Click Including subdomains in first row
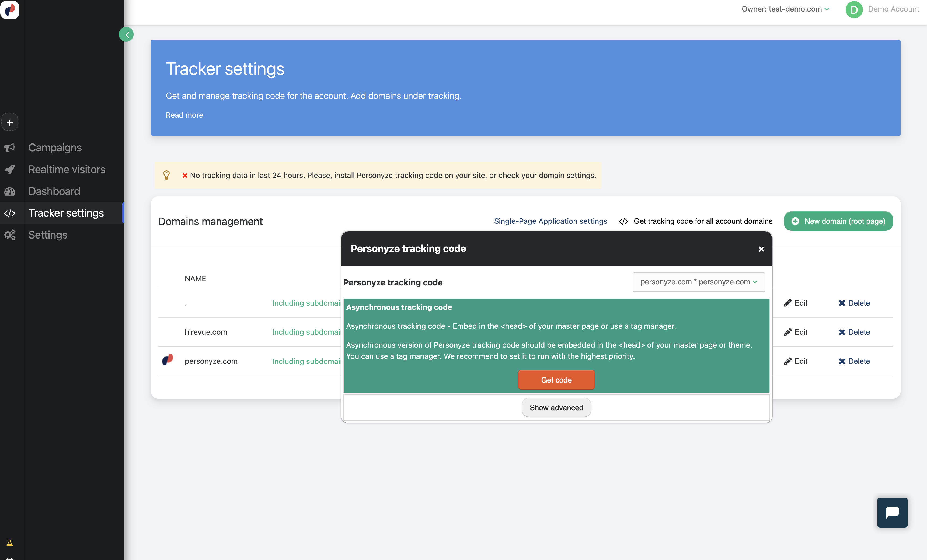Viewport: 927px width, 560px height. tap(306, 303)
